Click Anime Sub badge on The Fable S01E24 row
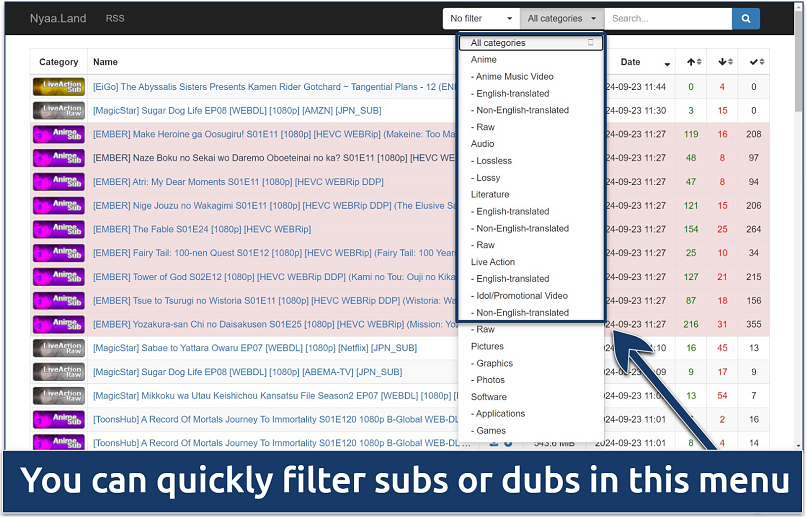The height and width of the screenshot is (517, 806). point(59,229)
